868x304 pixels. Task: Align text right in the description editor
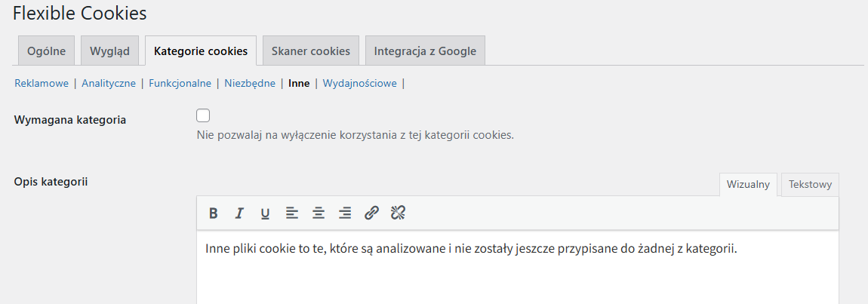pyautogui.click(x=345, y=213)
